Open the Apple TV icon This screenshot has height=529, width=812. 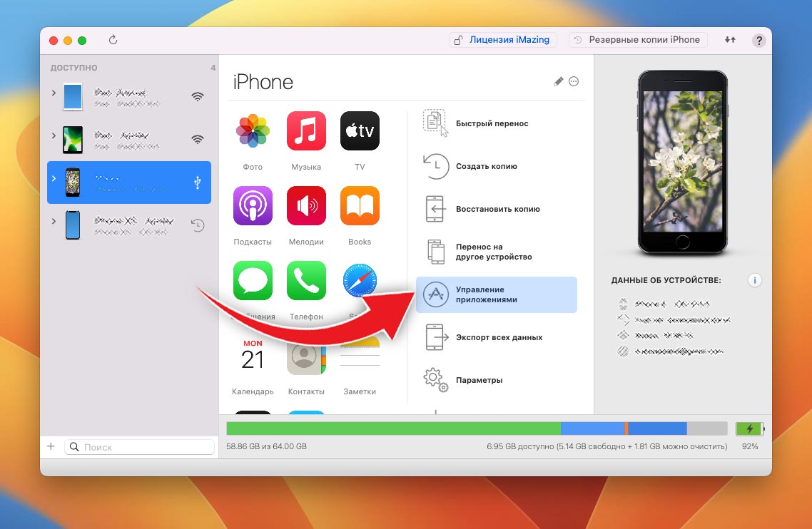(x=360, y=130)
